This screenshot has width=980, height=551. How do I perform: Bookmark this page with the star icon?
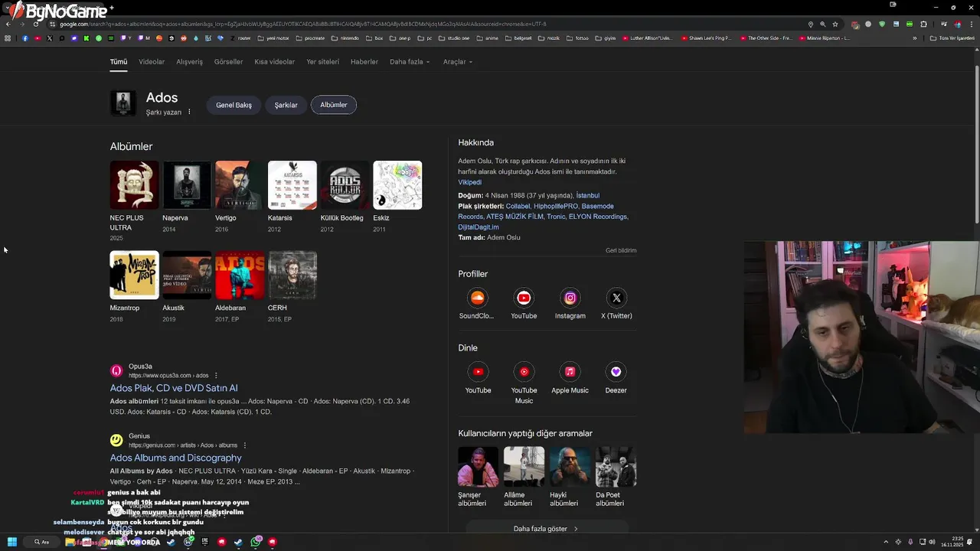pos(835,24)
